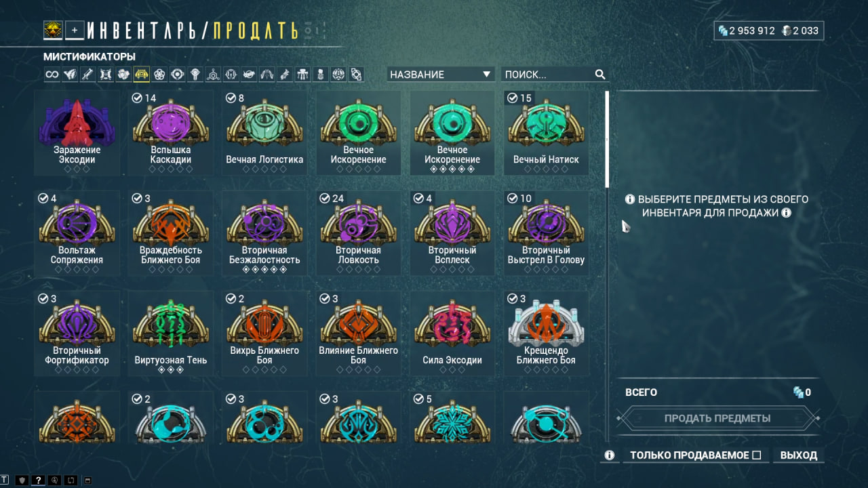This screenshot has width=868, height=488.
Task: Open the Название sort dropdown
Action: [441, 75]
